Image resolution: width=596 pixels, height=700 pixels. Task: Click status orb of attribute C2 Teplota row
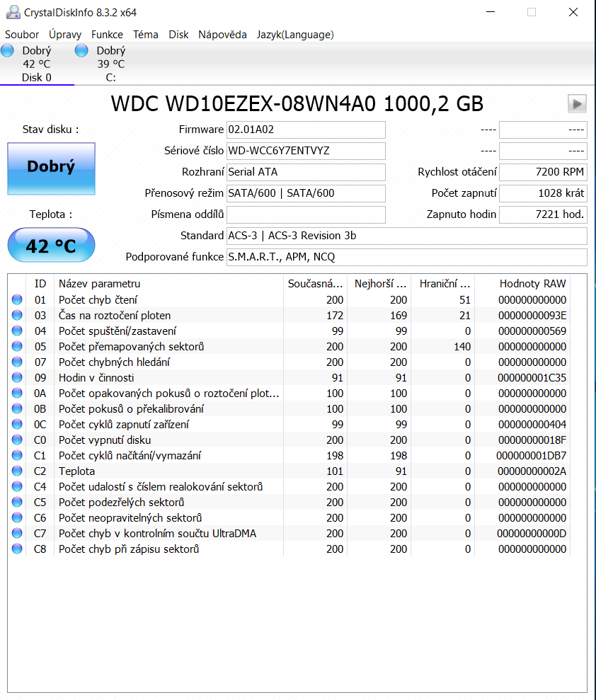click(17, 471)
